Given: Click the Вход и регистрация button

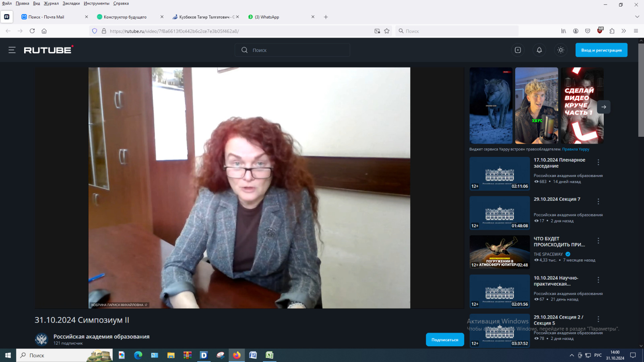Looking at the screenshot, I should click(x=601, y=50).
